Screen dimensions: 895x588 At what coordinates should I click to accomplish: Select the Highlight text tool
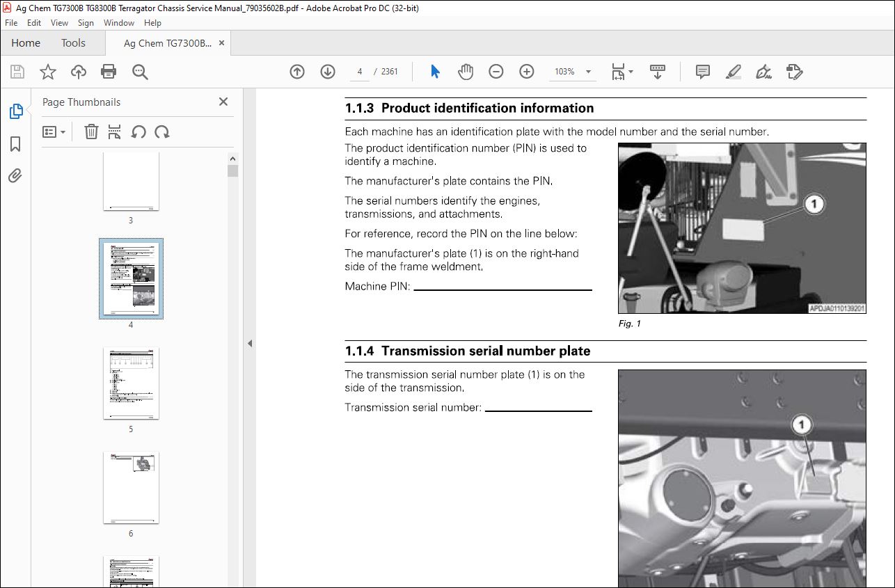[734, 72]
